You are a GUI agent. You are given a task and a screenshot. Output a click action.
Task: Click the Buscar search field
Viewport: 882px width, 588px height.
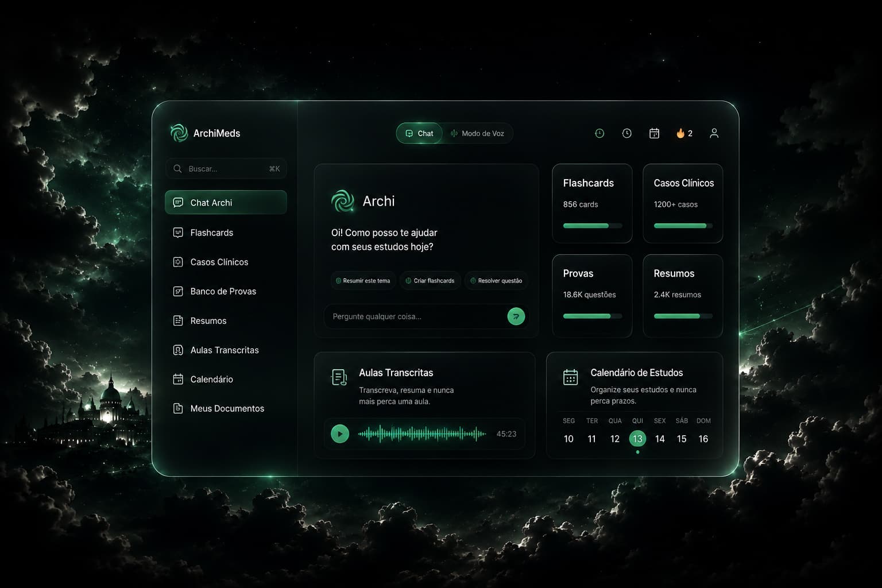point(226,169)
